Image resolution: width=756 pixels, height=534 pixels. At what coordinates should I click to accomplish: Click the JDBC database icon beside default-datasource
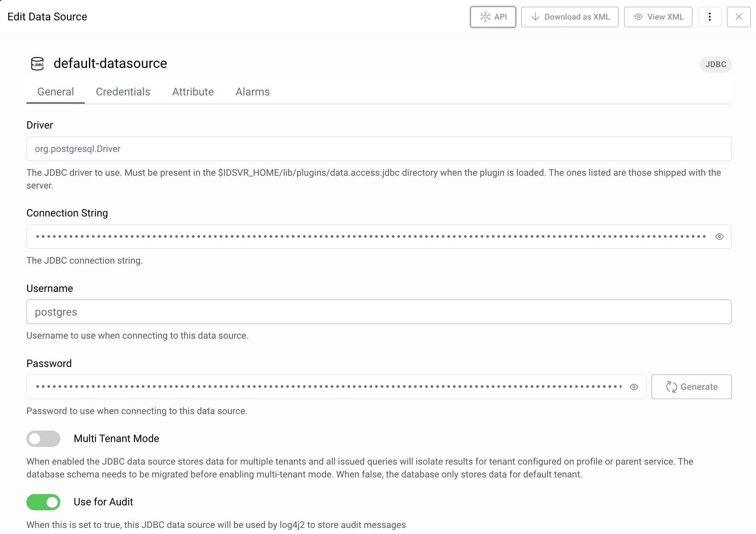point(37,64)
